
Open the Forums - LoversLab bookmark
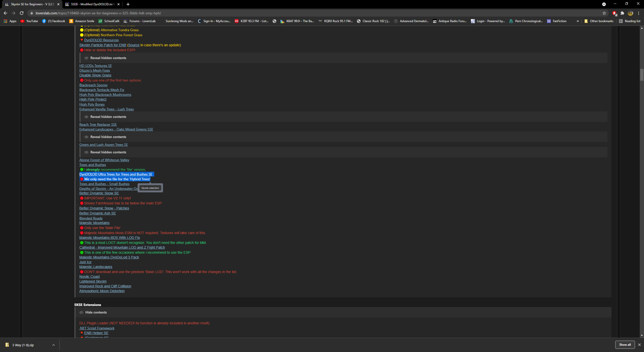[x=140, y=21]
